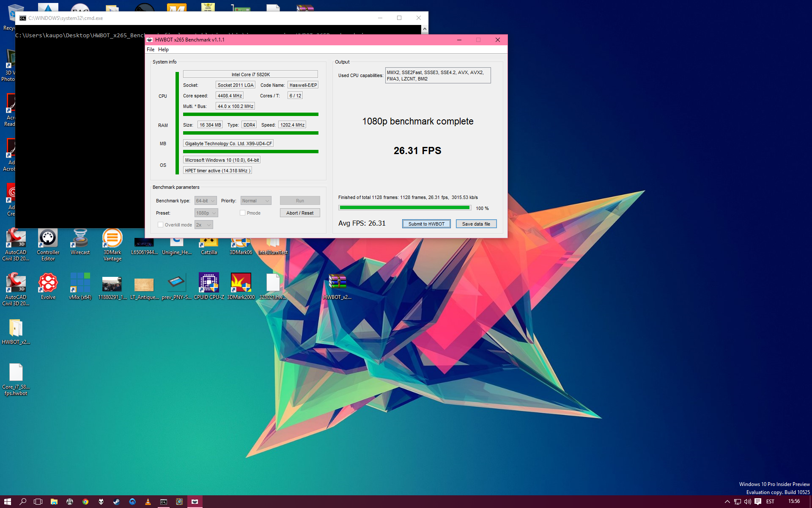This screenshot has width=812, height=508.
Task: Open the Action Center notifications icon
Action: point(758,502)
